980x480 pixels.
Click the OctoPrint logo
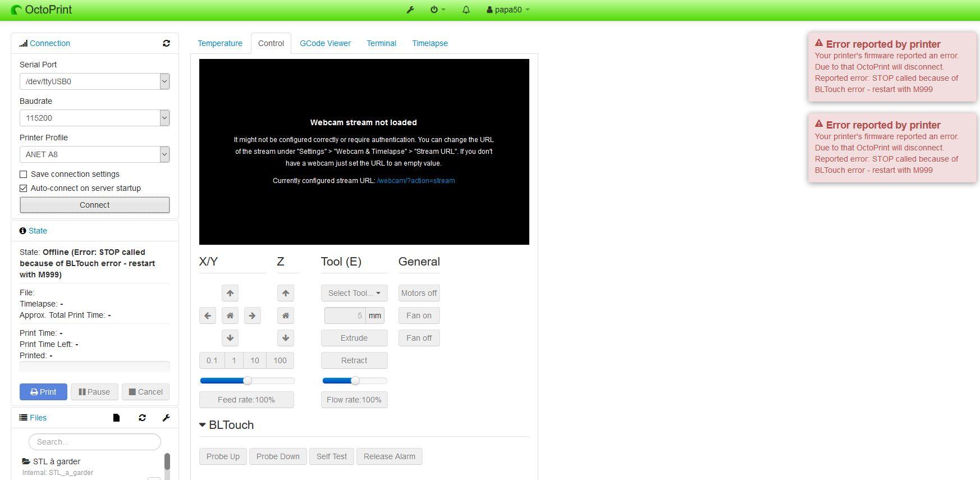click(x=42, y=10)
